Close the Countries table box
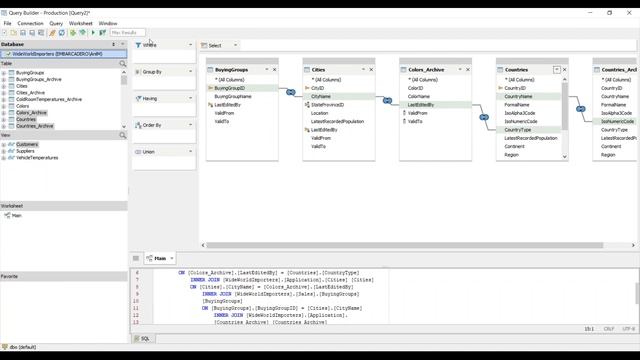The height and width of the screenshot is (360, 640). click(564, 70)
